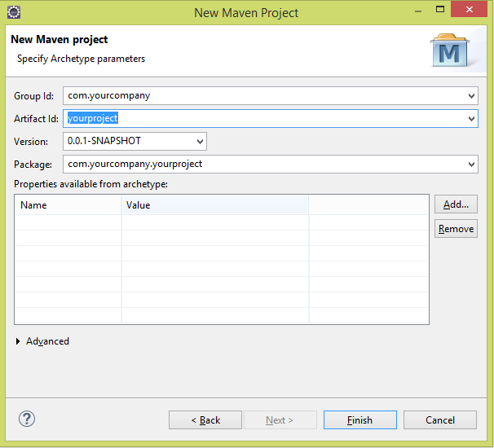The height and width of the screenshot is (448, 494).
Task: Open the Package dropdown arrow
Action: (x=471, y=164)
